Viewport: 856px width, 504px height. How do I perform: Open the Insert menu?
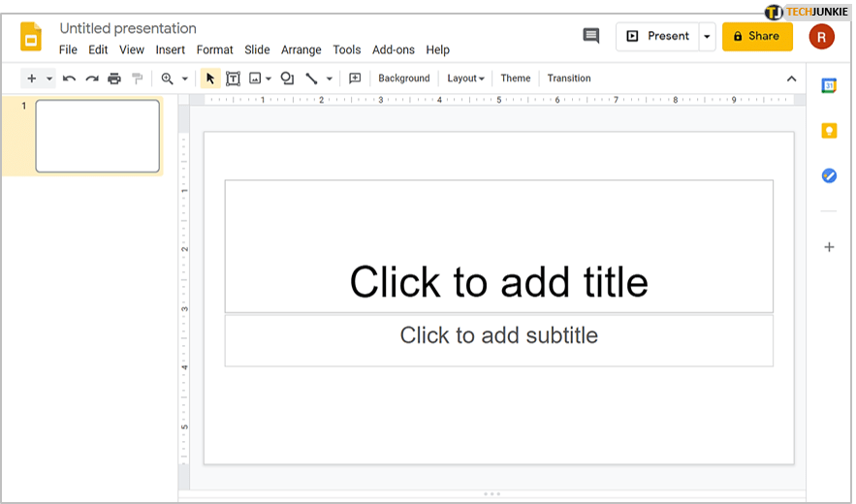171,49
